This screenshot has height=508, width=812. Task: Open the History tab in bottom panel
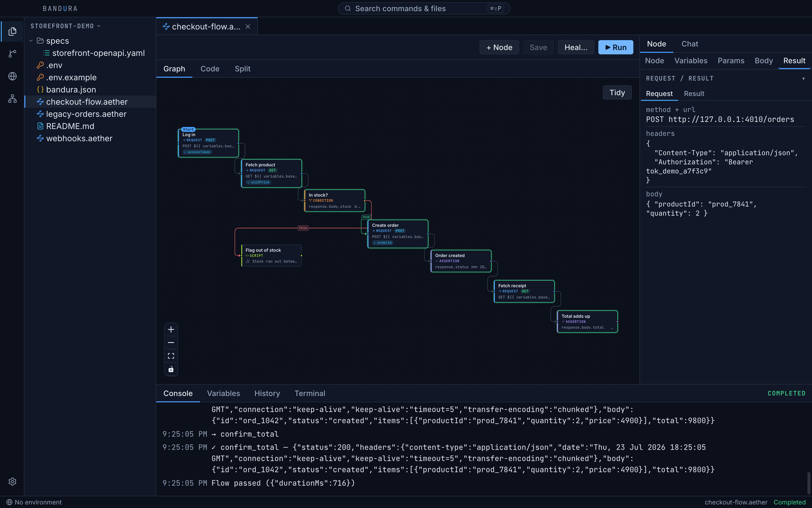[x=267, y=394]
